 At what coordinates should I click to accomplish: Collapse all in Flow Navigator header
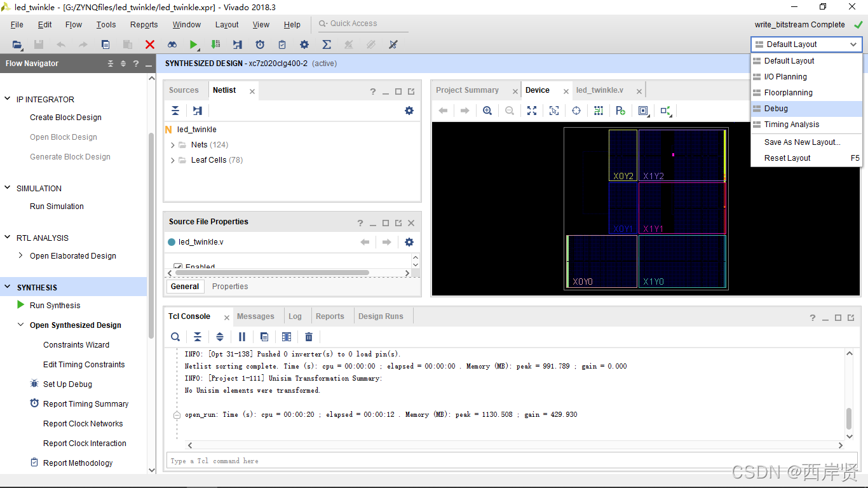coord(111,64)
